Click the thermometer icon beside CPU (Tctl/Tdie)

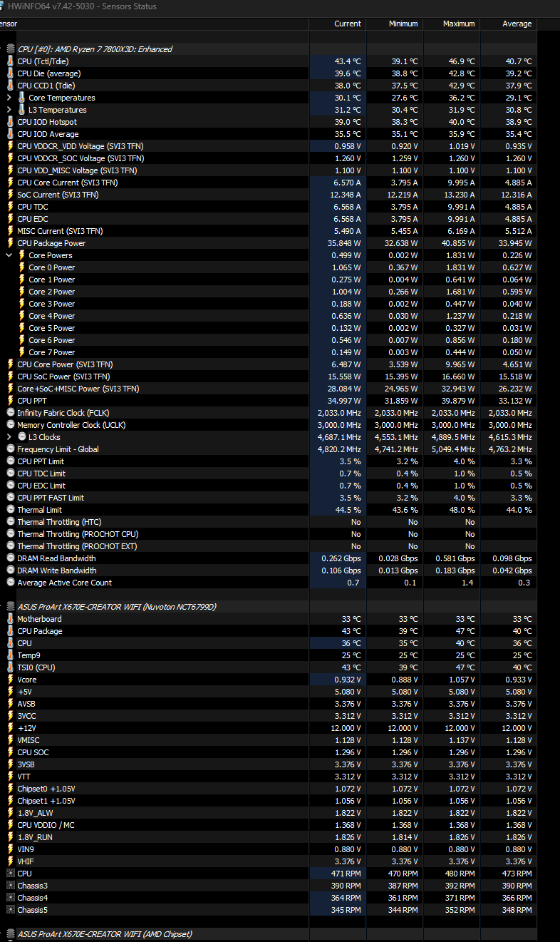click(10, 61)
